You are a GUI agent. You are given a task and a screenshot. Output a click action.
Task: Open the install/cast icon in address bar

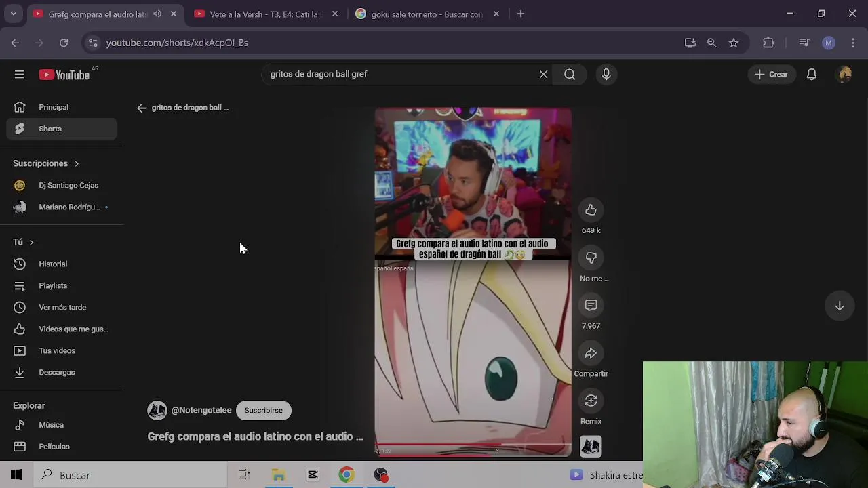[x=690, y=43]
